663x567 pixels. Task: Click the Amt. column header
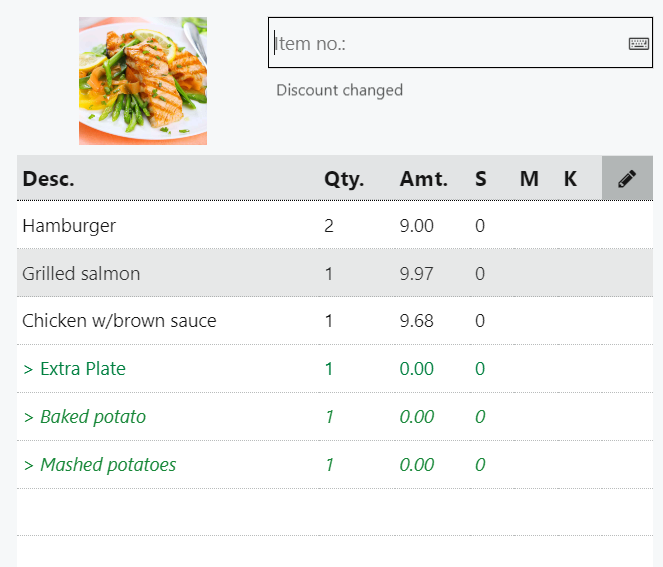pos(423,179)
